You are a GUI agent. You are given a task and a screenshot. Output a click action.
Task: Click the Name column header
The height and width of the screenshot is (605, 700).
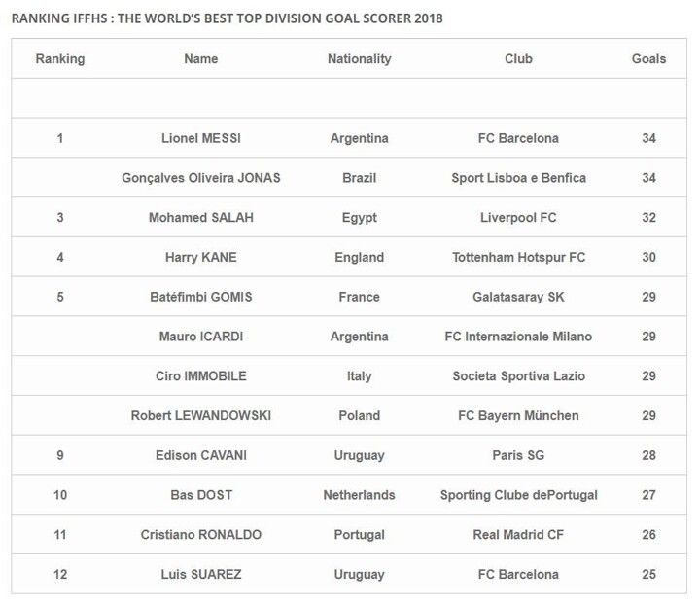click(200, 59)
